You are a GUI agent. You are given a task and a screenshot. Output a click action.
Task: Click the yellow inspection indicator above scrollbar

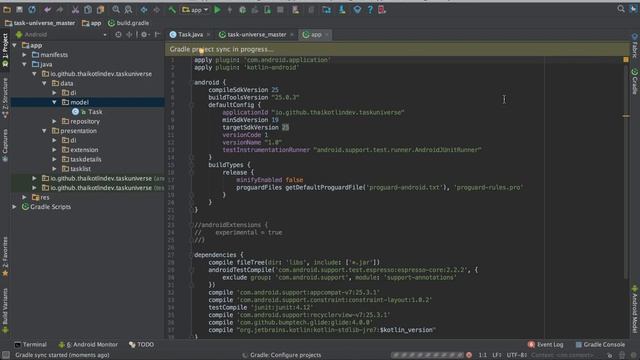[626, 60]
